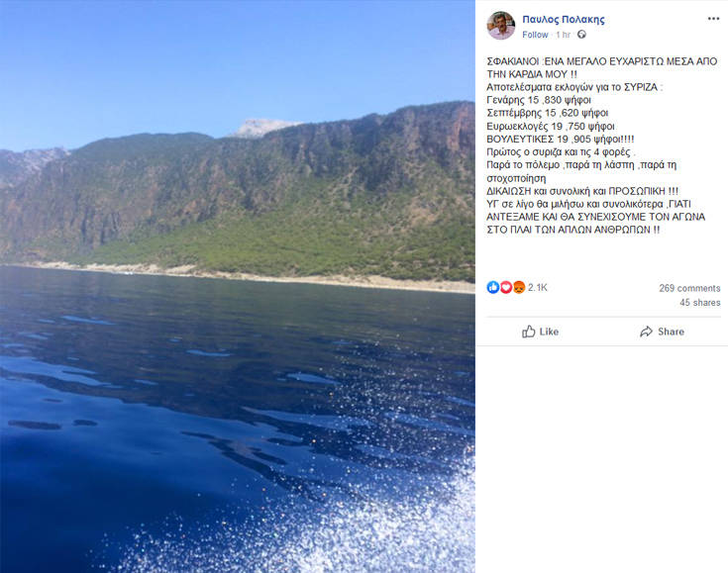
Task: Click the globe Public privacy icon
Action: pyautogui.click(x=581, y=35)
